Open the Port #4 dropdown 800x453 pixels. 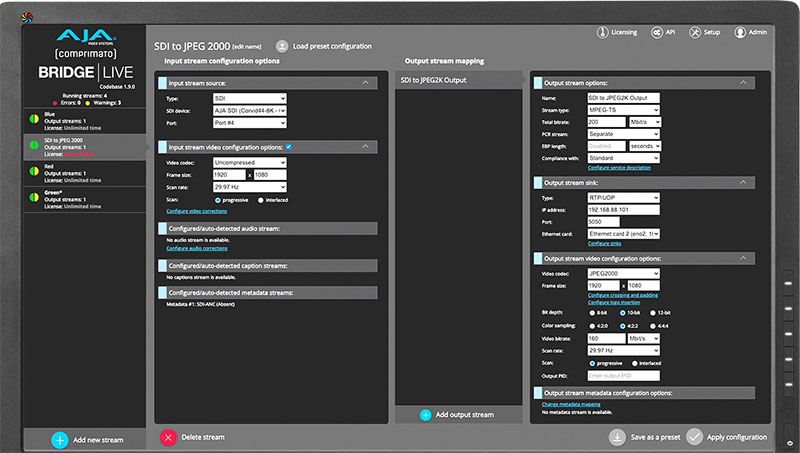tap(249, 123)
